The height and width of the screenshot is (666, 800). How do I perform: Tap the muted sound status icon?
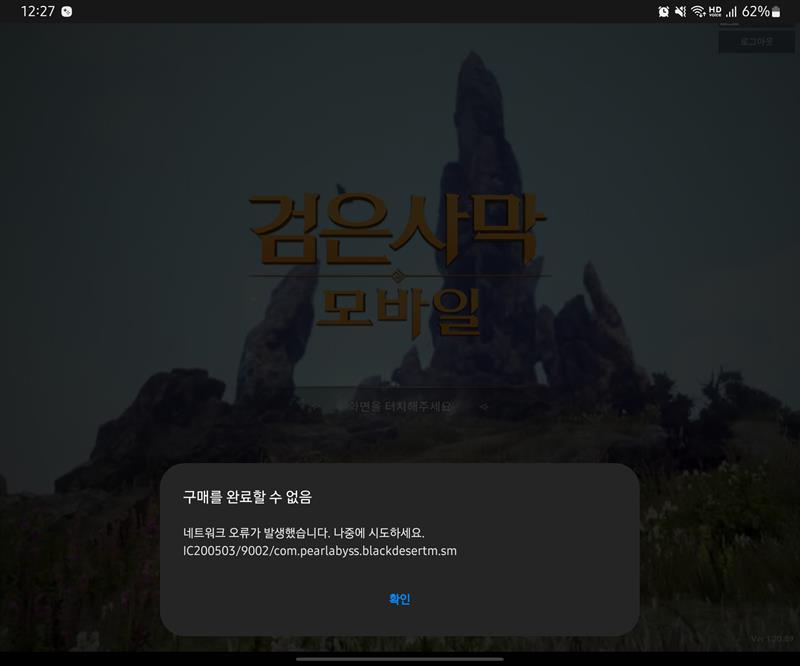[681, 12]
